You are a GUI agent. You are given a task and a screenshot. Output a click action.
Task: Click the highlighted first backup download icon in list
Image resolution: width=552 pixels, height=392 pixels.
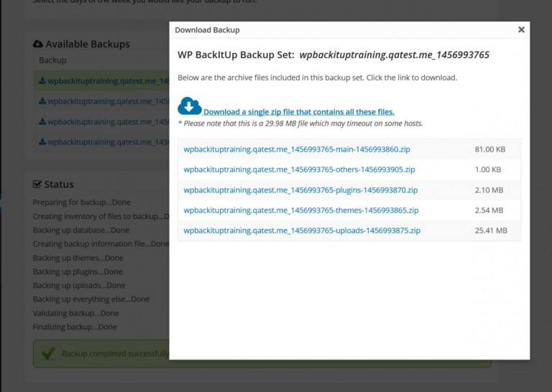[x=42, y=81]
